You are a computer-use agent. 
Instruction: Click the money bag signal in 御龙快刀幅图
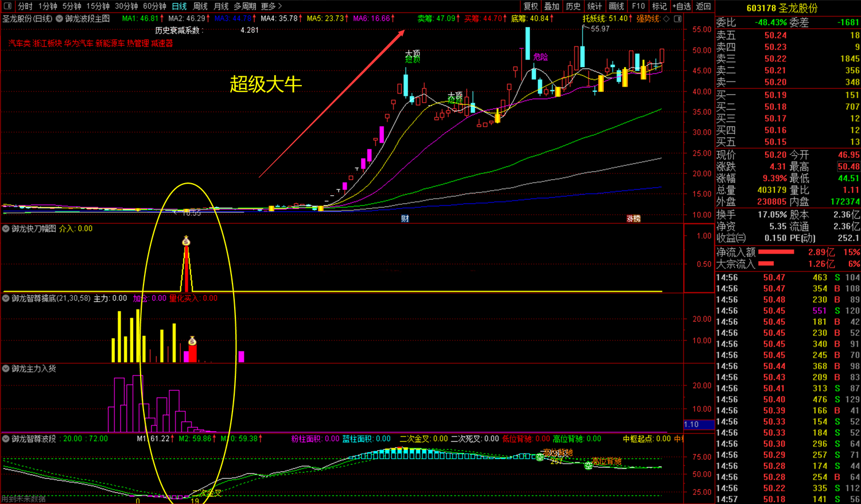click(186, 241)
